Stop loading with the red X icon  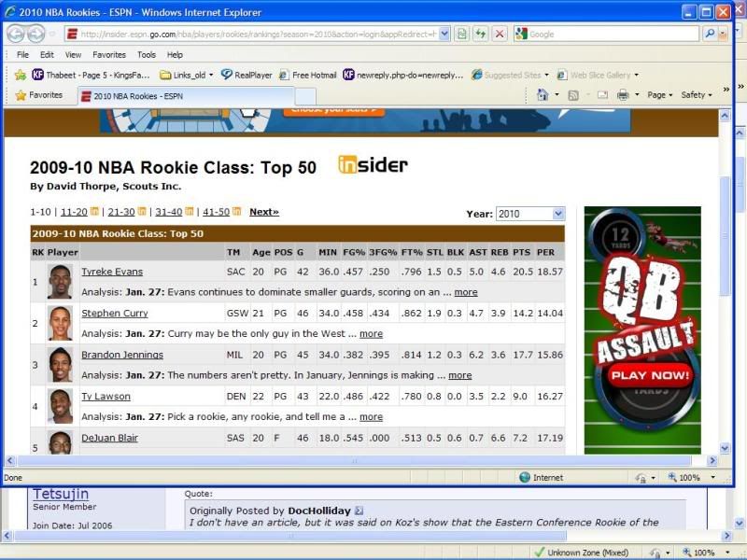click(500, 34)
